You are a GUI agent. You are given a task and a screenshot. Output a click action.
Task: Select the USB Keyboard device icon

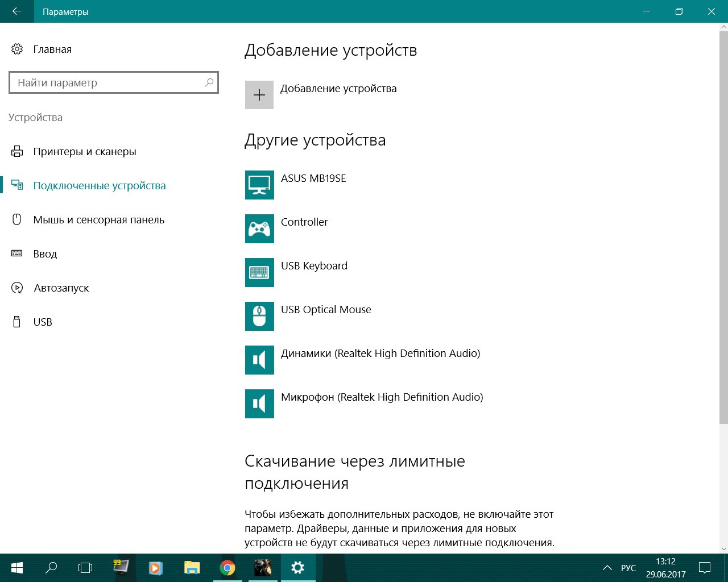pos(259,272)
